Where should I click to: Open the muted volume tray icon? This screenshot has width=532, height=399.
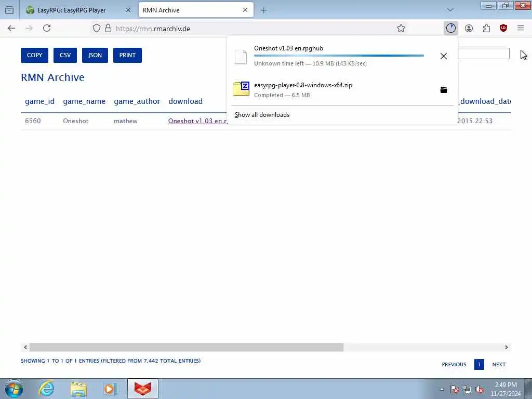[480, 390]
